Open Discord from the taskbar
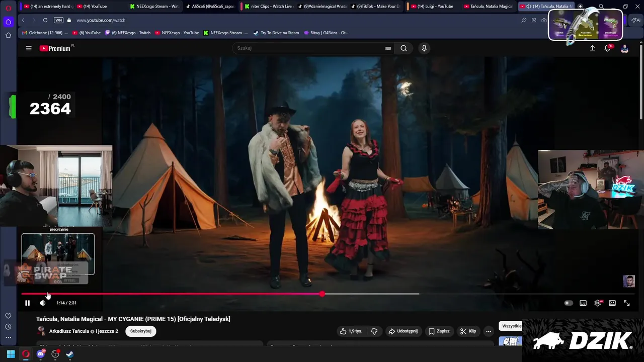The image size is (644, 362). coord(41,354)
